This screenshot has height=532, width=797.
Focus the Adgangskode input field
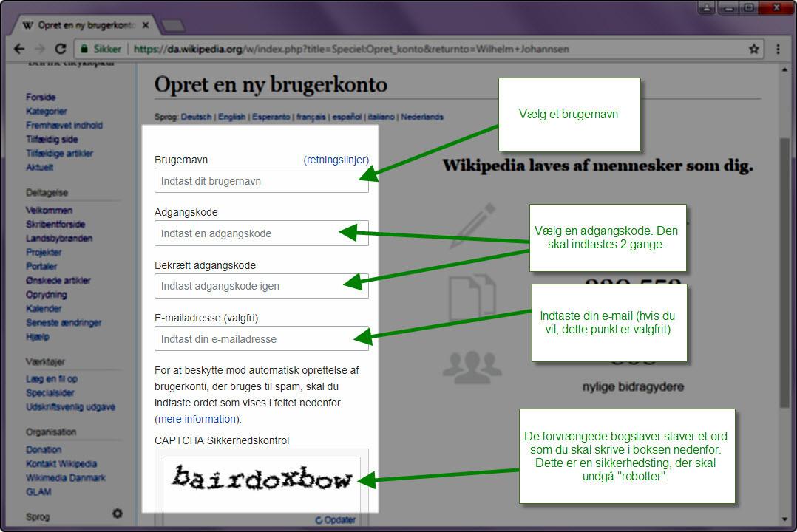pos(261,233)
